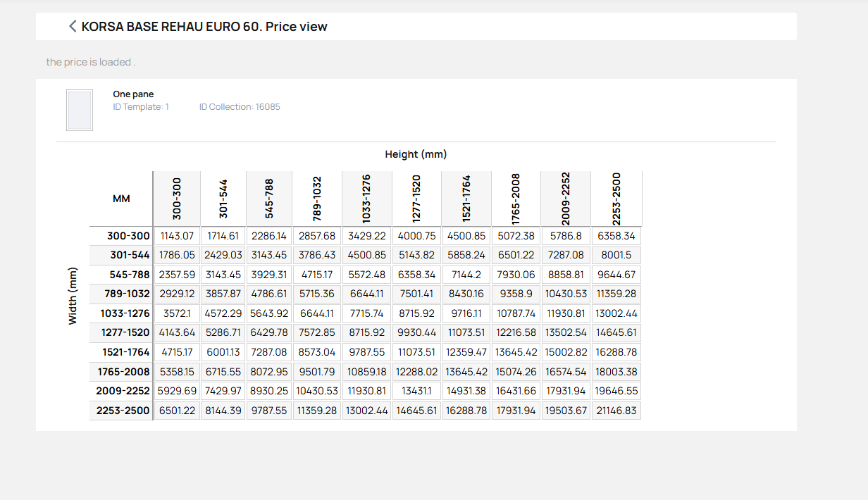Click the rotated "Width (mm)" axis label
Viewport: 868px width, 500px height.
73,296
